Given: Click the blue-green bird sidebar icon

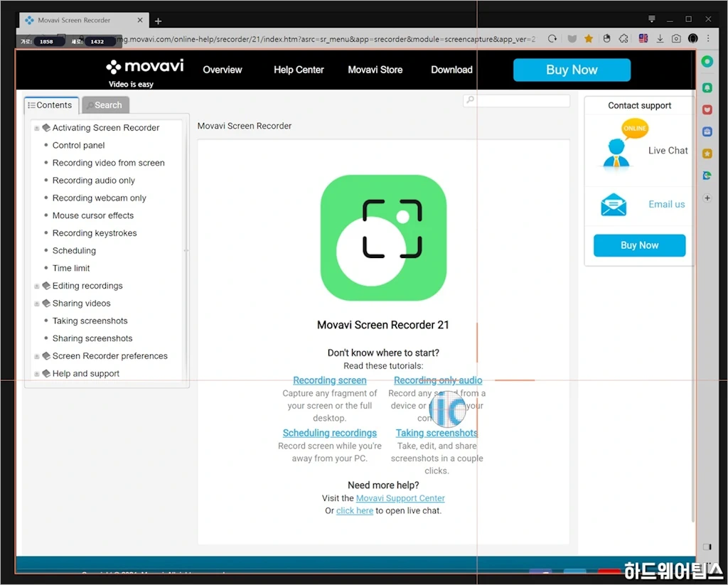Looking at the screenshot, I should pos(707,176).
